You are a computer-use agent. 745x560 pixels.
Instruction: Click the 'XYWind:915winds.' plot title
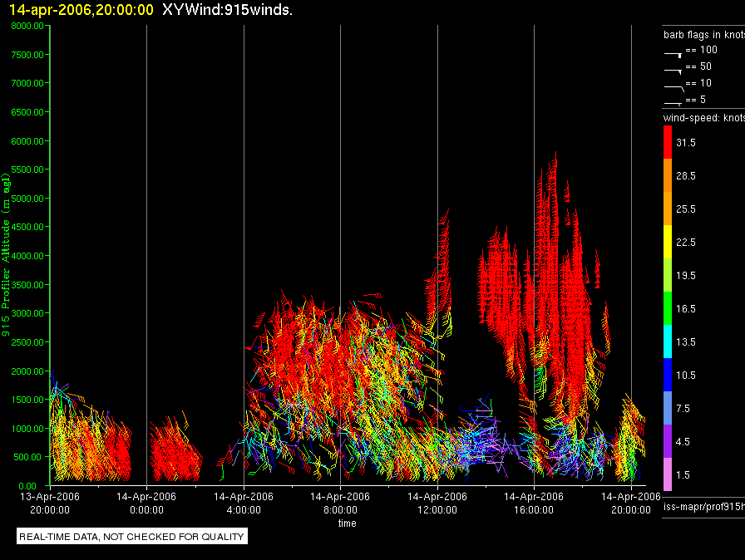227,9
